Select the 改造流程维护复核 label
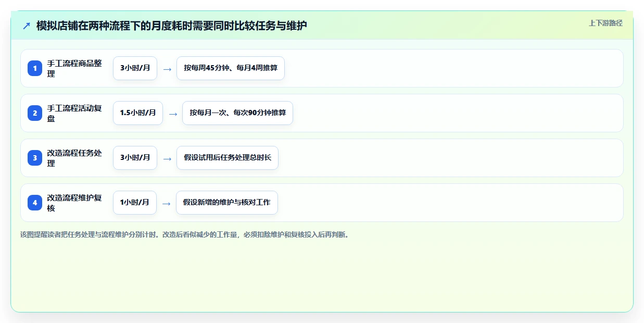The width and height of the screenshot is (644, 323). (74, 203)
